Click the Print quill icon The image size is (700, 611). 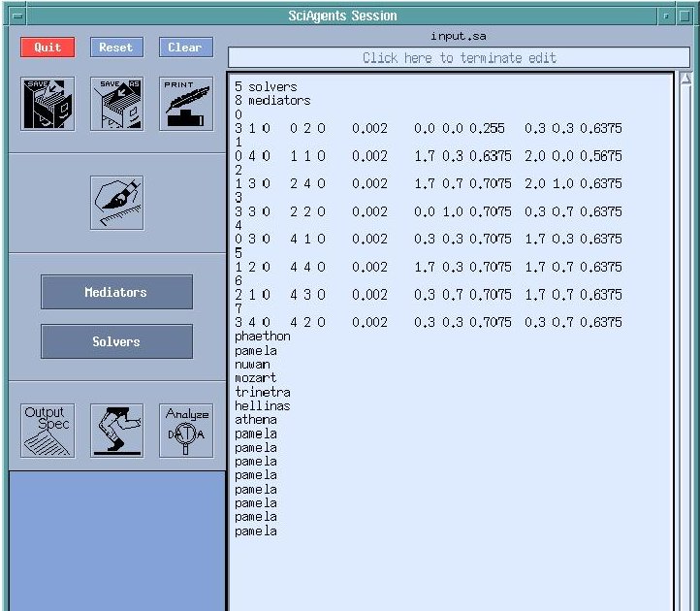click(x=186, y=104)
